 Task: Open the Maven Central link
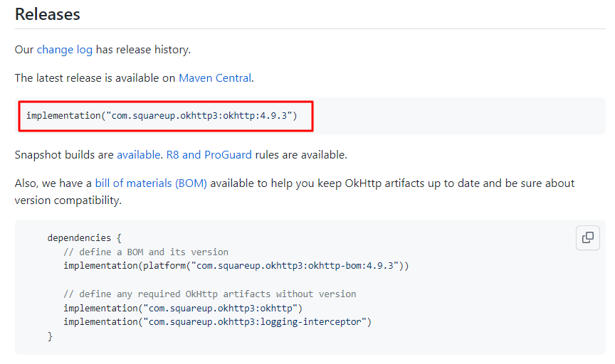click(x=215, y=78)
